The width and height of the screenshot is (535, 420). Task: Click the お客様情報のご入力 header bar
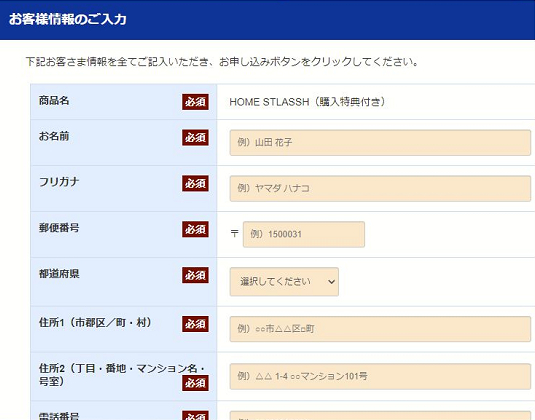click(x=268, y=20)
